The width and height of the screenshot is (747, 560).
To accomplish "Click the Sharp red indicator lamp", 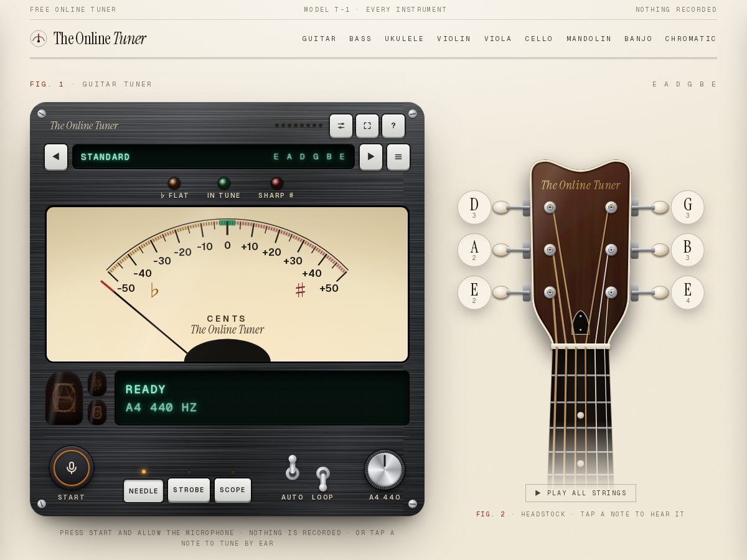I will tap(277, 183).
